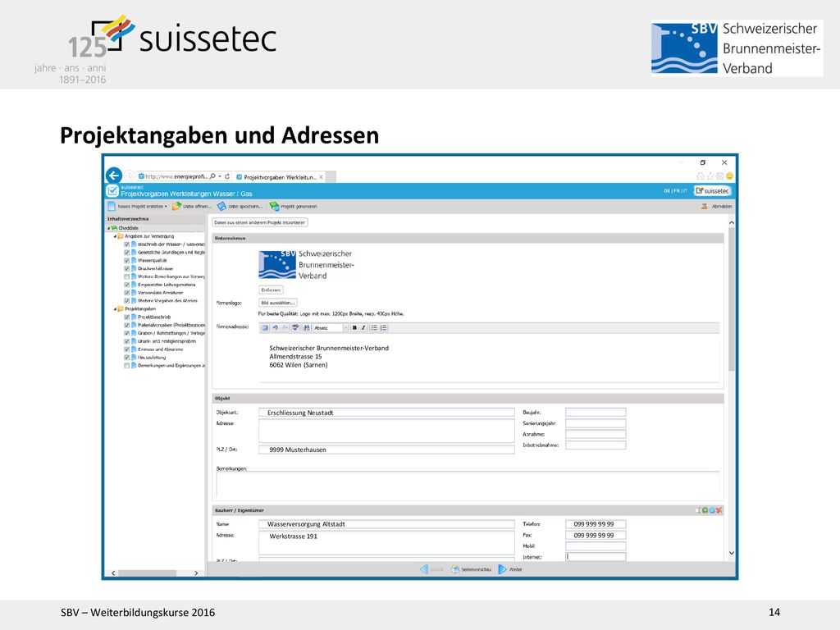Toggle checkbox for Projektbeschrieb
The height and width of the screenshot is (630, 840).
point(127,317)
